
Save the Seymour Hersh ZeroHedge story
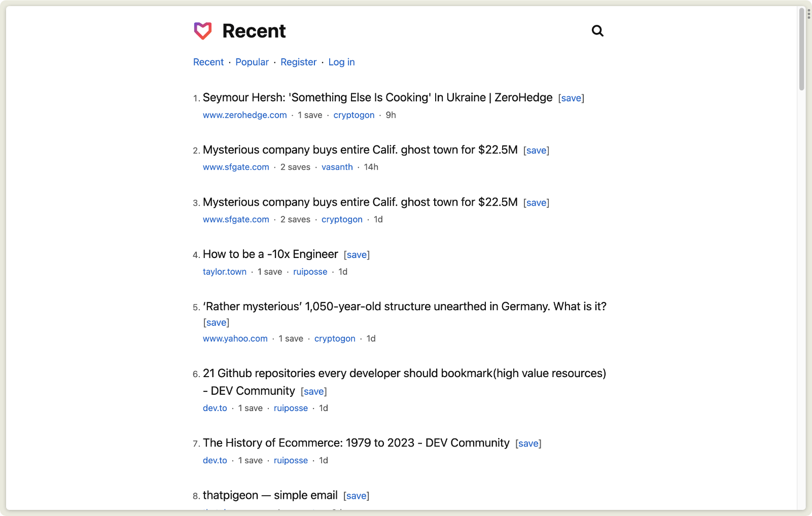tap(571, 98)
